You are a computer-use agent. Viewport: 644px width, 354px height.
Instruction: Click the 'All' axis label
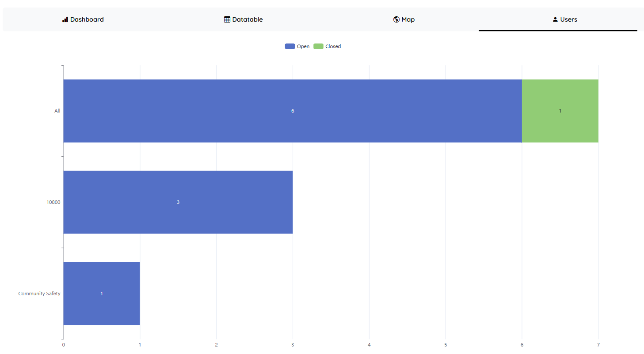coord(57,111)
